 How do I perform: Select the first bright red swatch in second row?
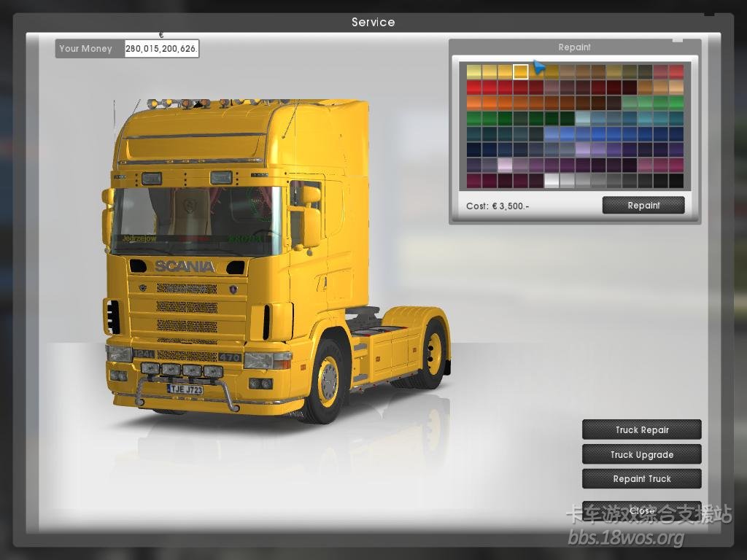pos(473,87)
